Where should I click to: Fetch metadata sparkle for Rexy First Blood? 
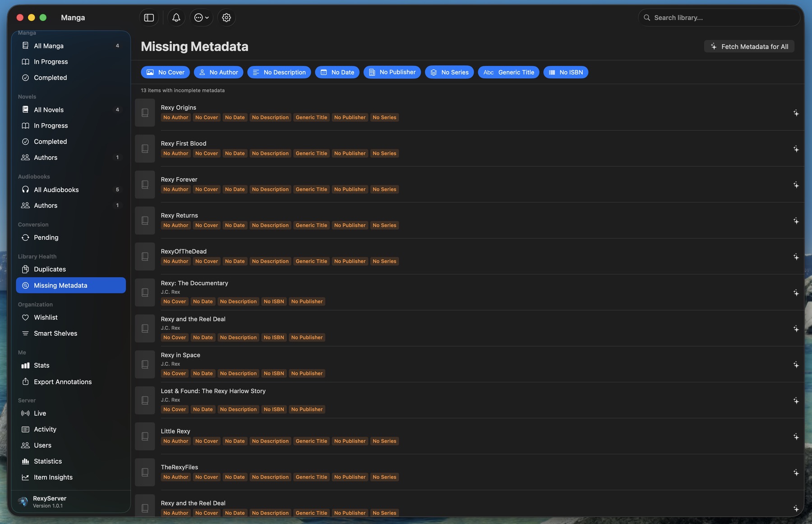point(796,149)
